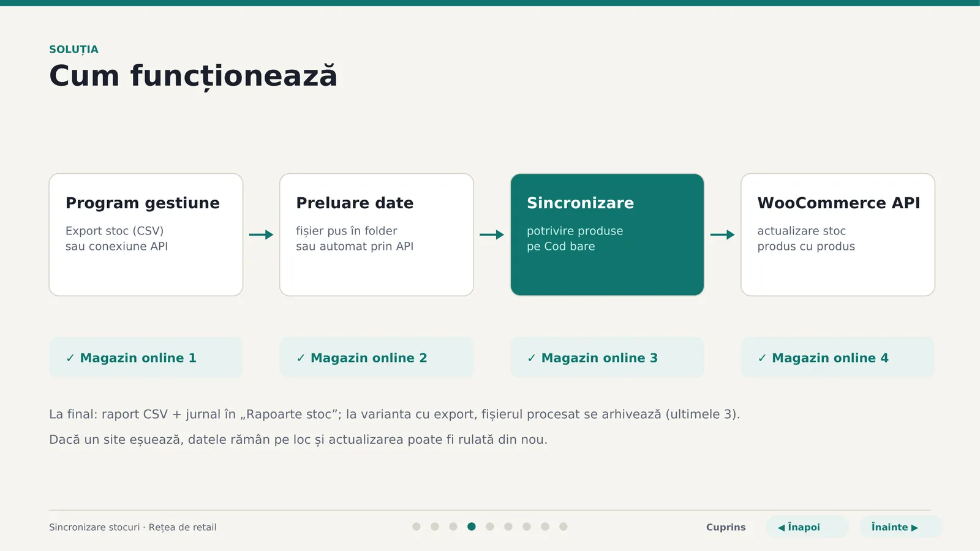Click the checkmark beside Magazin online 4
This screenshot has width=980, height=551.
(x=762, y=358)
